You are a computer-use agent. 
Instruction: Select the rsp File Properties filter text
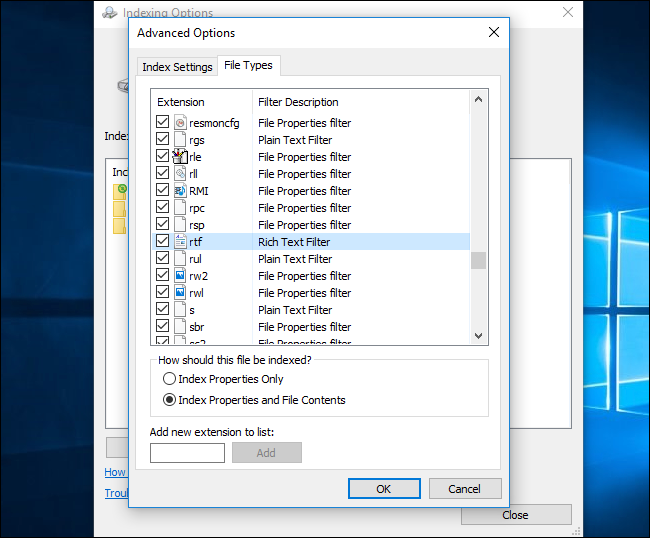(304, 225)
